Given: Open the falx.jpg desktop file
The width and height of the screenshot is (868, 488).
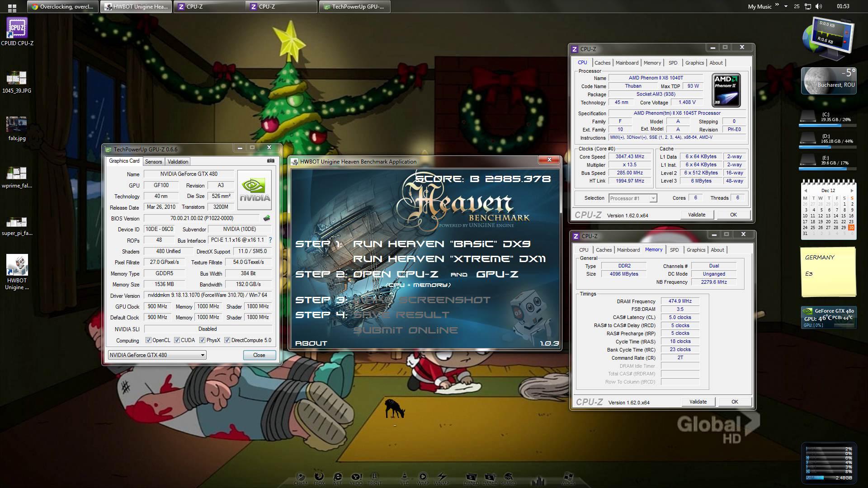Looking at the screenshot, I should click(x=17, y=129).
